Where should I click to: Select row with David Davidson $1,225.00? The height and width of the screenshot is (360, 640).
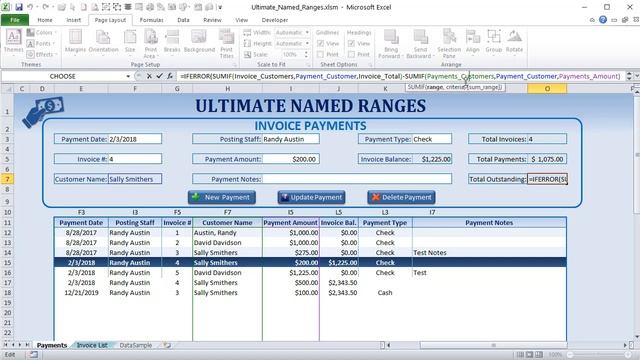(x=310, y=273)
